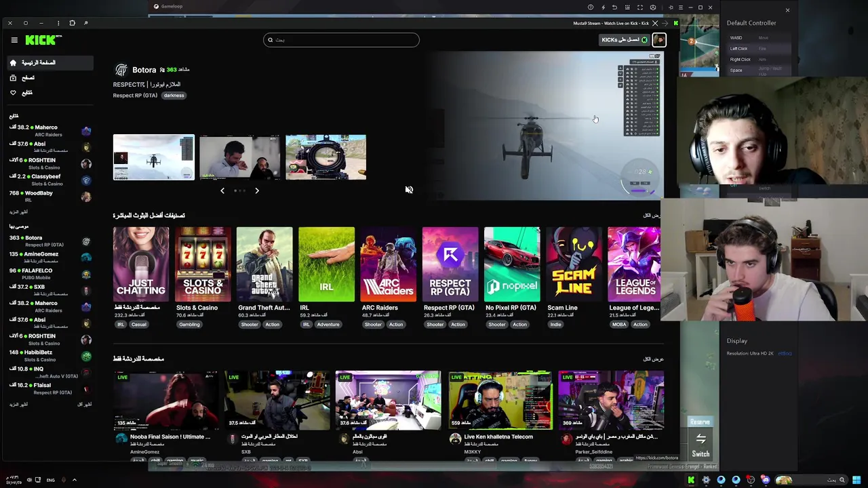
Task: Open HabibiBetz in recommended list
Action: 50,356
